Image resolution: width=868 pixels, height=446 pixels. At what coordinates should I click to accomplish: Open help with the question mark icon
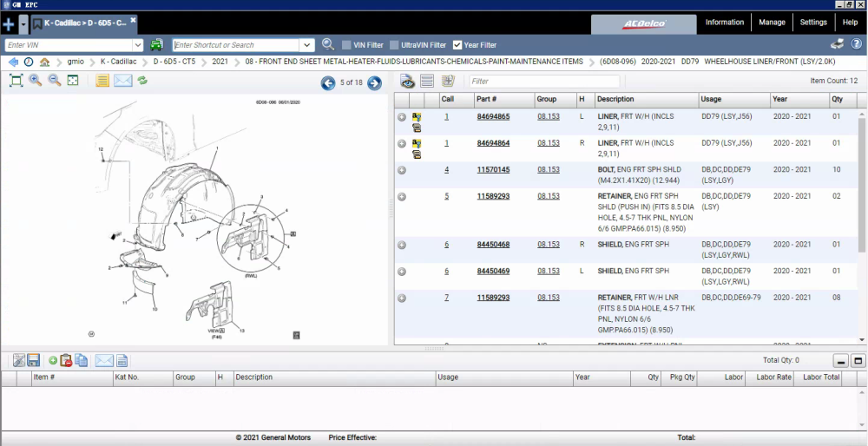(x=856, y=43)
